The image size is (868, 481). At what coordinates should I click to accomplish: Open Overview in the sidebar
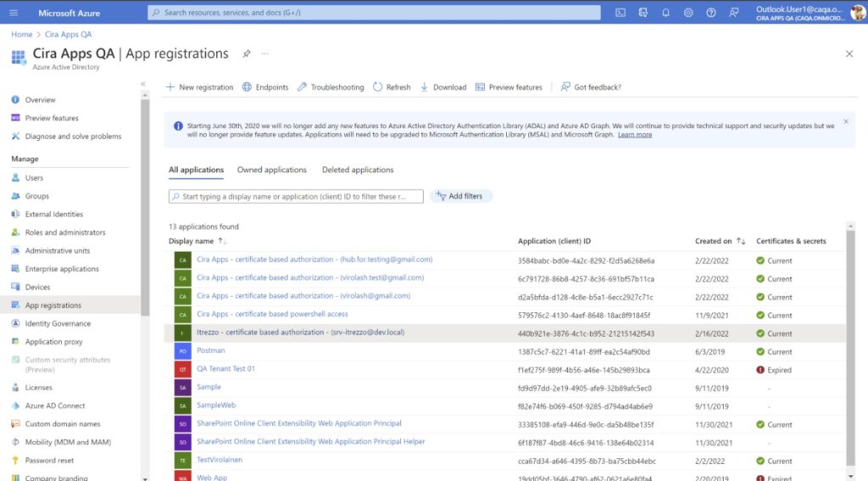coord(40,100)
